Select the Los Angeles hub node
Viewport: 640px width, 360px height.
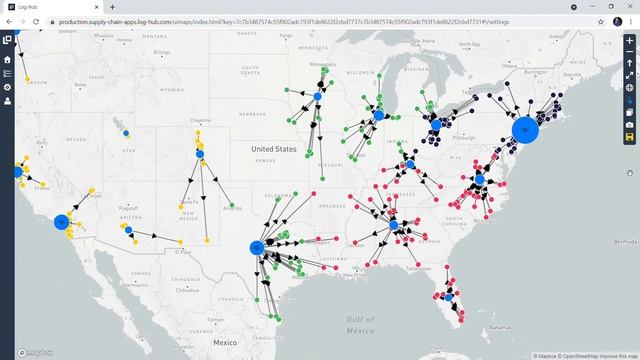pos(62,222)
